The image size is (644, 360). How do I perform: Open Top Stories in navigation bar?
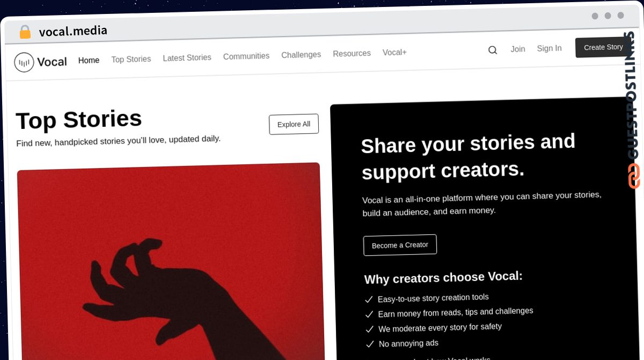[x=131, y=59]
